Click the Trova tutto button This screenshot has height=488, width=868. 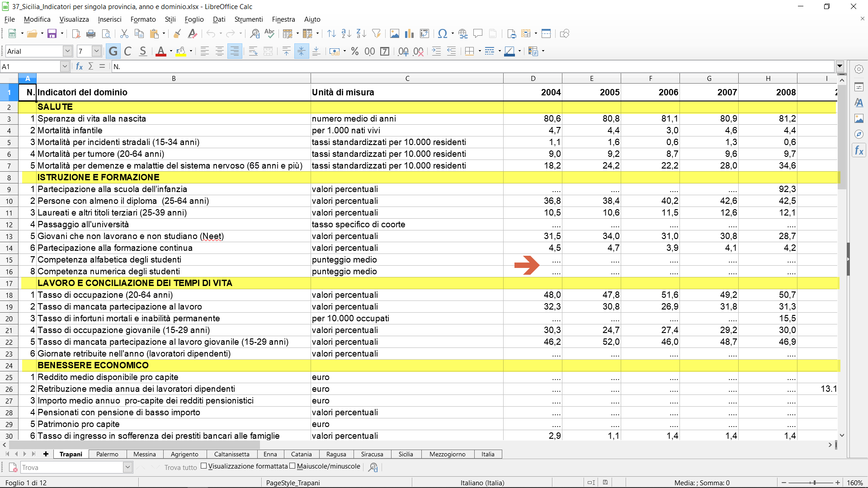[180, 468]
